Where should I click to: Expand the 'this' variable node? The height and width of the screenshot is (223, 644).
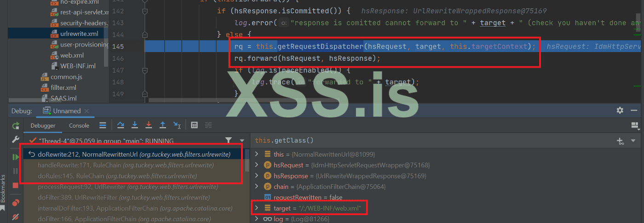(x=258, y=154)
